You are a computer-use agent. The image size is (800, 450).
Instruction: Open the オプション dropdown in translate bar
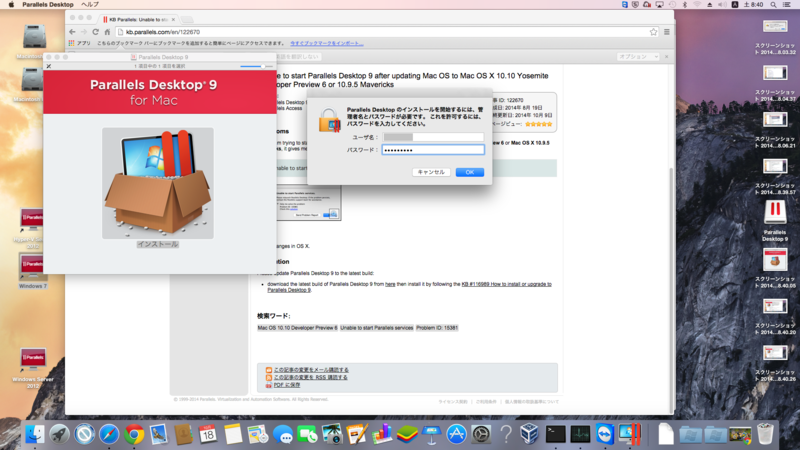point(638,57)
